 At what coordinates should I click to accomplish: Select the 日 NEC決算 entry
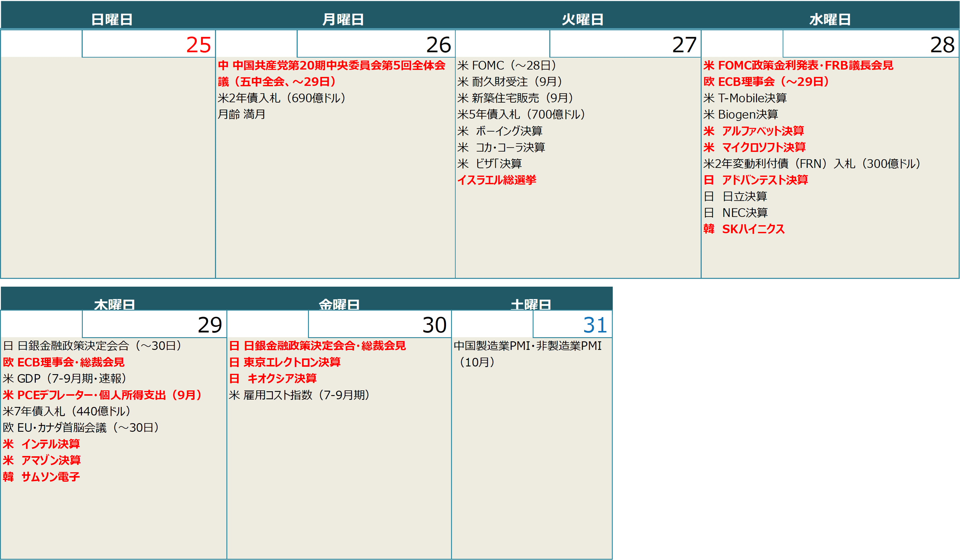736,212
